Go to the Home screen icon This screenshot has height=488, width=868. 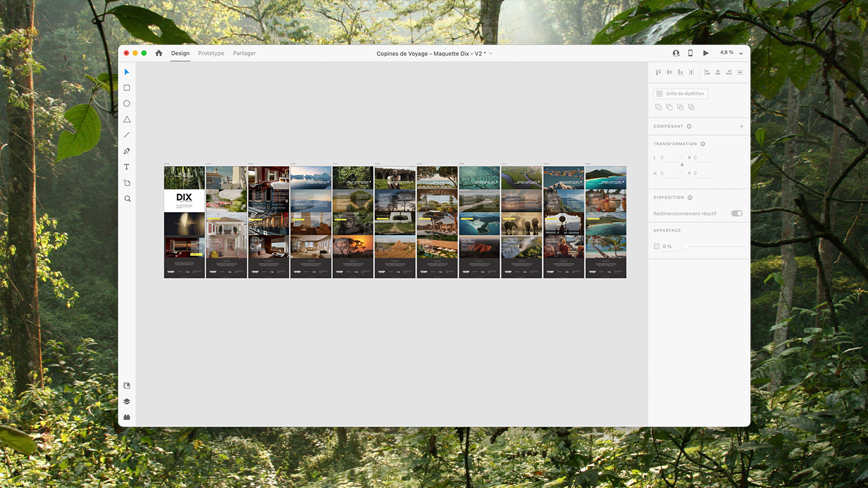(x=159, y=53)
